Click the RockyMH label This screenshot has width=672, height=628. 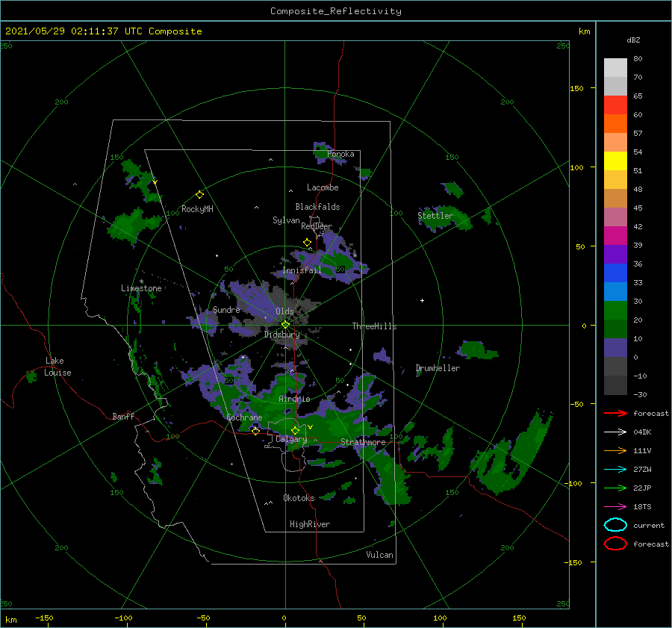click(x=197, y=209)
